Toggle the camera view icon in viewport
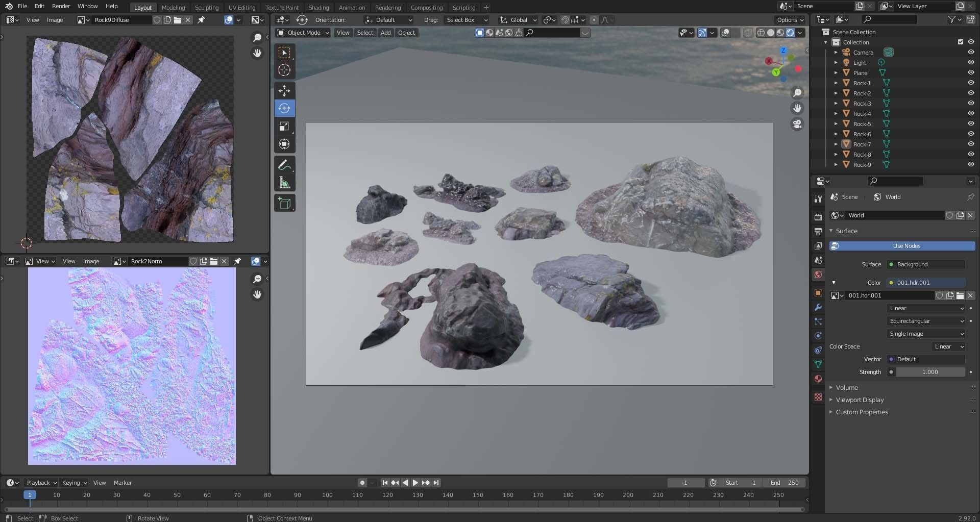 pos(797,124)
